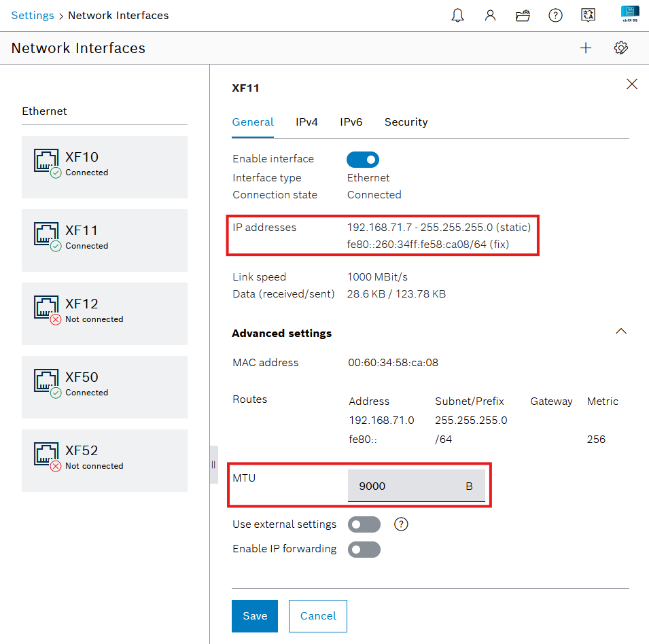Screen dimensions: 649x644
Task: Select the XF50 interface card
Action: pos(104,387)
